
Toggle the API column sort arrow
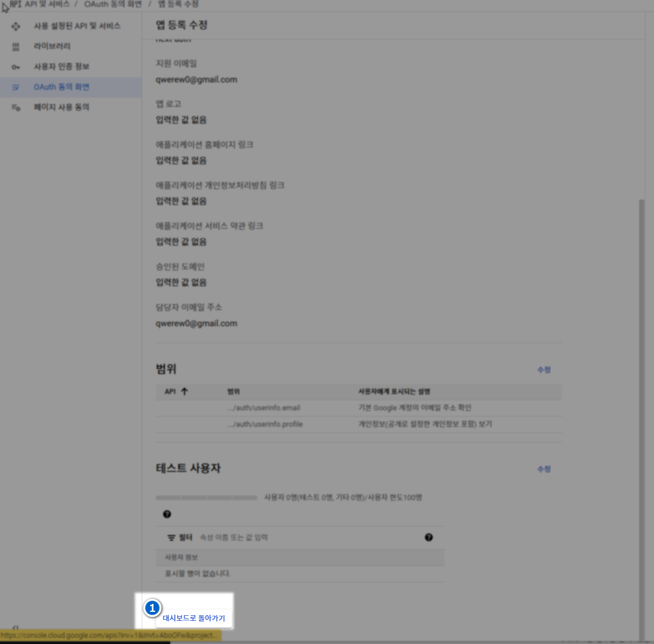(x=185, y=391)
